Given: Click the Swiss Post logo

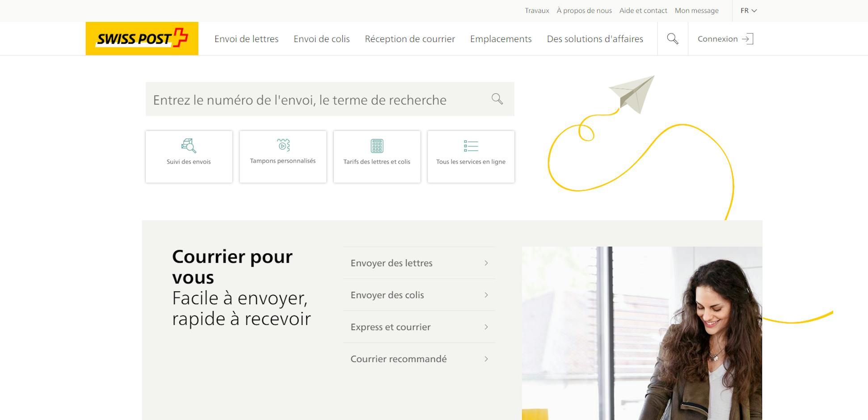Looking at the screenshot, I should (142, 38).
